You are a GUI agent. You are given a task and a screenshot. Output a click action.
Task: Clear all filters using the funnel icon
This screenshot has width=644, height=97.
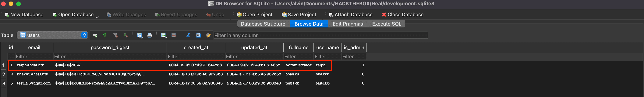pos(115,35)
